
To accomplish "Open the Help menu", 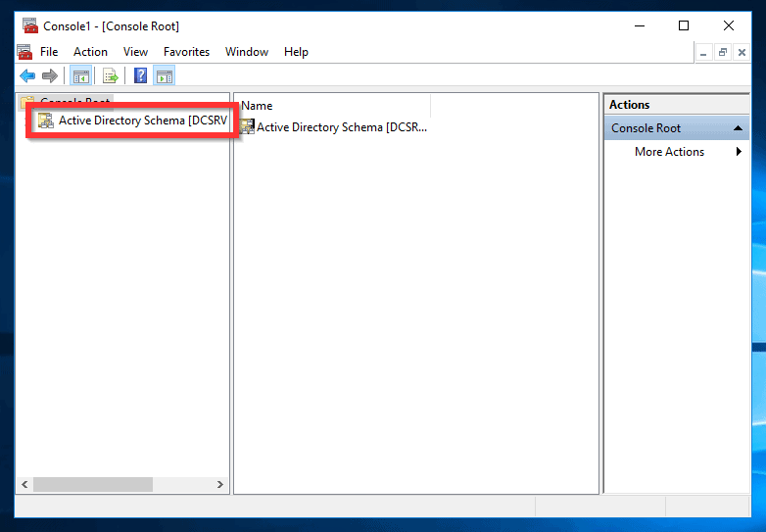I will pyautogui.click(x=296, y=52).
